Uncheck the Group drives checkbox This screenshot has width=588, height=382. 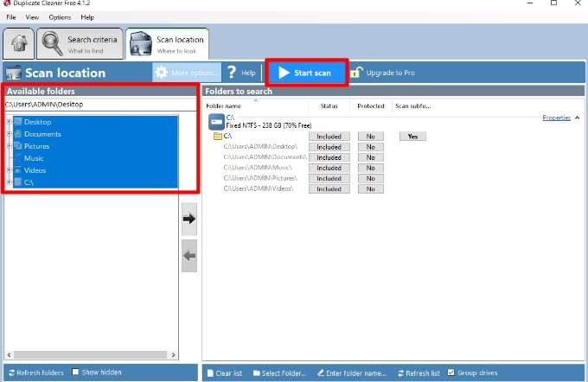(x=451, y=372)
